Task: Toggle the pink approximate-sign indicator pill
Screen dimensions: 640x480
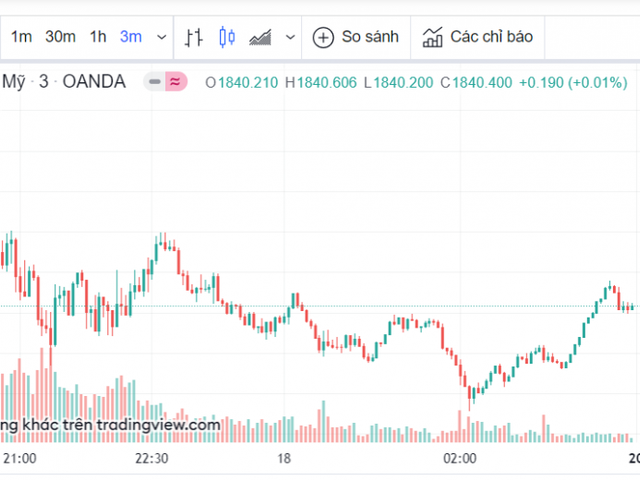Action: point(176,82)
